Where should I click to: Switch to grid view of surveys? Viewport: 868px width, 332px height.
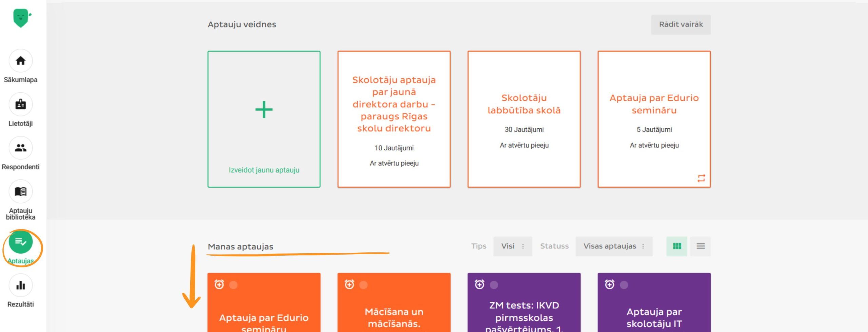coord(676,246)
